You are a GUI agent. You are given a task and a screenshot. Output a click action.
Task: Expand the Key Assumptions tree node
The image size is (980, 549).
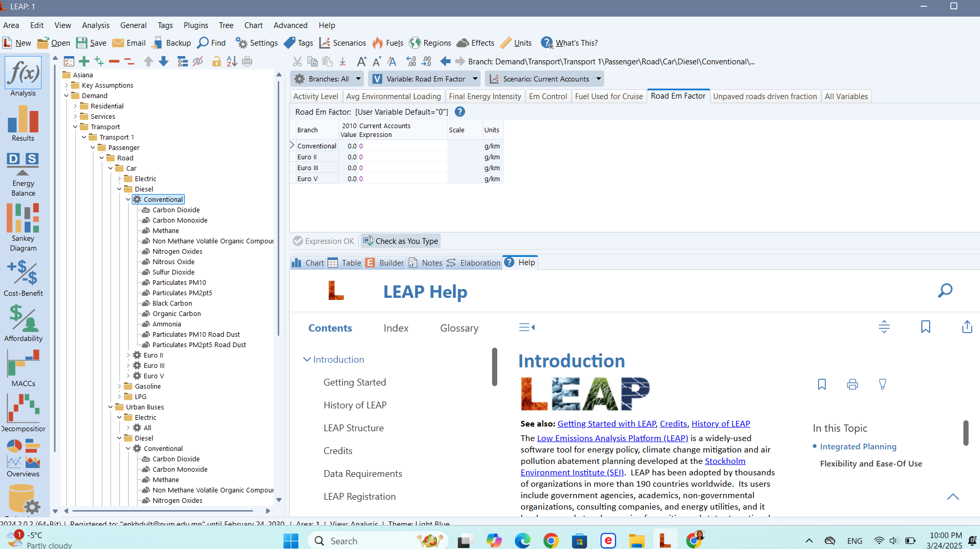click(x=66, y=85)
